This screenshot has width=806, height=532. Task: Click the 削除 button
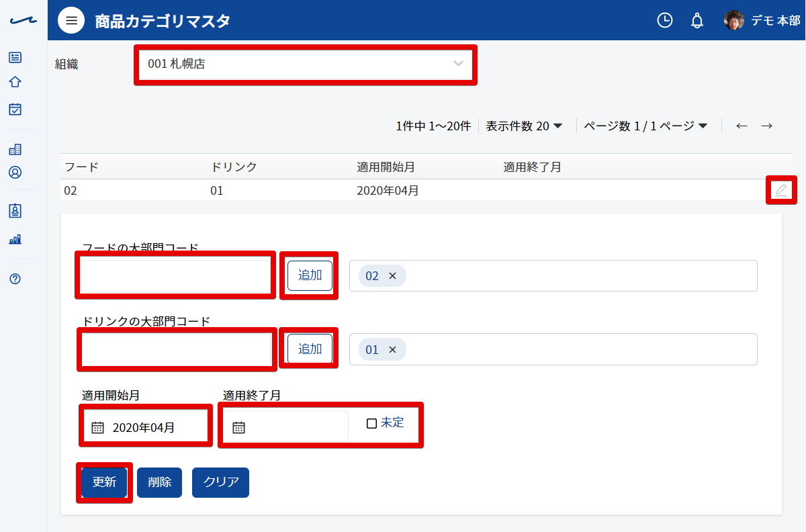pos(159,482)
